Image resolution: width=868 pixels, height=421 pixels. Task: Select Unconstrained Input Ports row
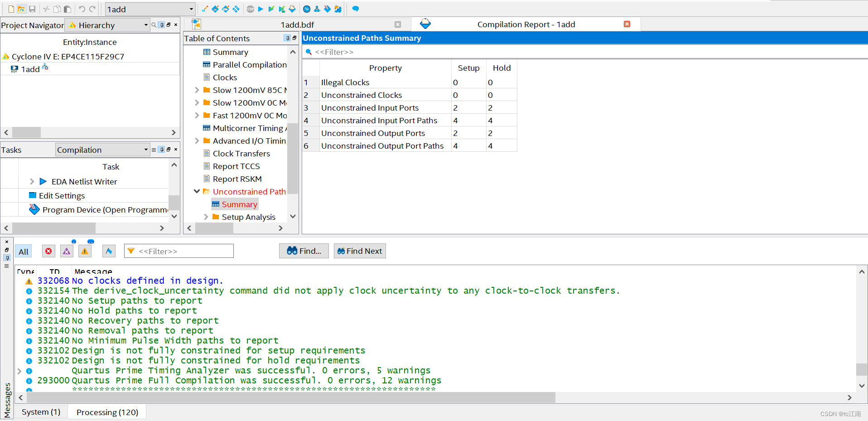click(x=410, y=108)
